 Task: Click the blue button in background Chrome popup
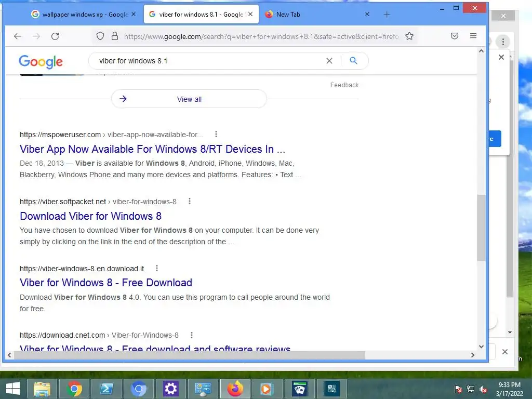pyautogui.click(x=495, y=139)
